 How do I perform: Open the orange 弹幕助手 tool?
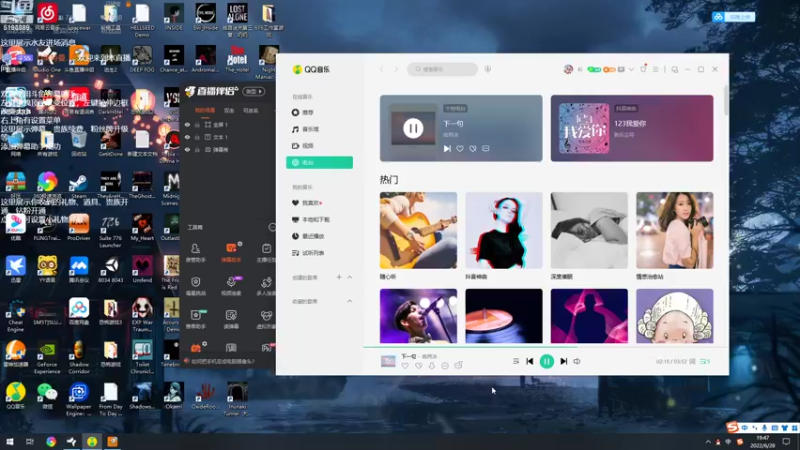231,253
